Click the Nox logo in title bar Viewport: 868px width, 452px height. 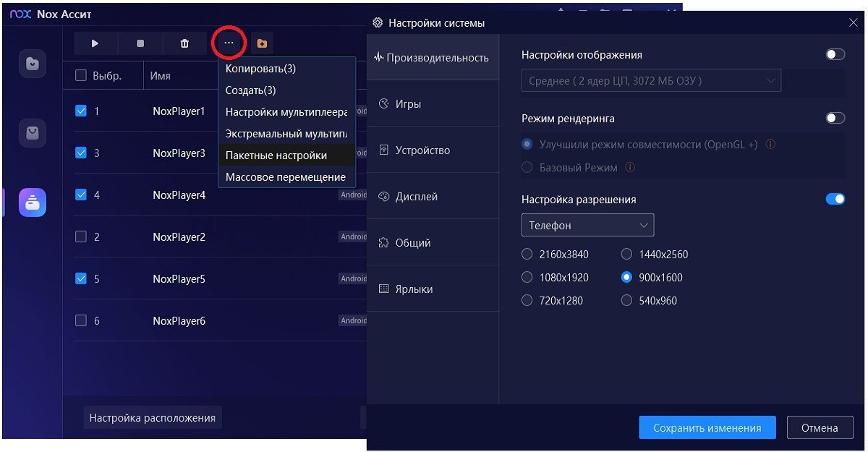click(x=20, y=14)
